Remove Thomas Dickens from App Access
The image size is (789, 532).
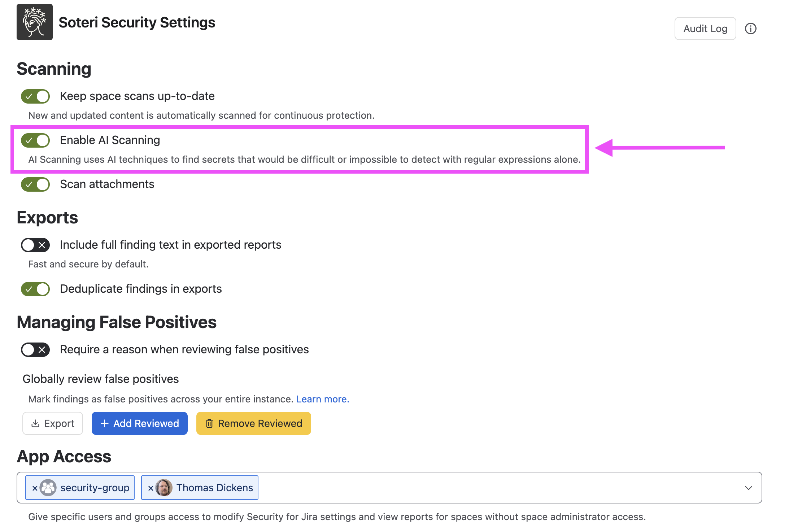[151, 488]
